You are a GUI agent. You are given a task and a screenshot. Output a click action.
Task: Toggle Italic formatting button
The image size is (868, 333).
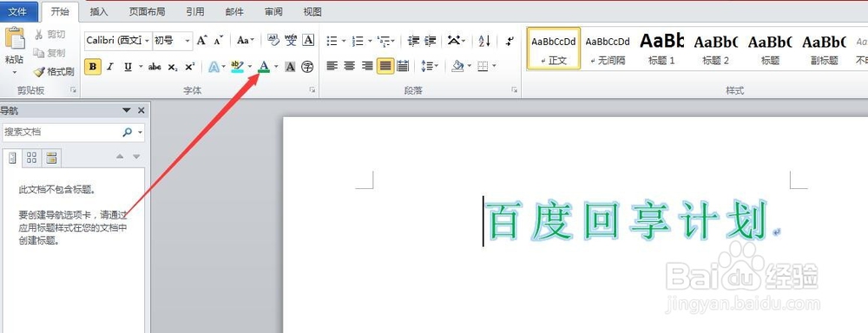click(x=110, y=67)
